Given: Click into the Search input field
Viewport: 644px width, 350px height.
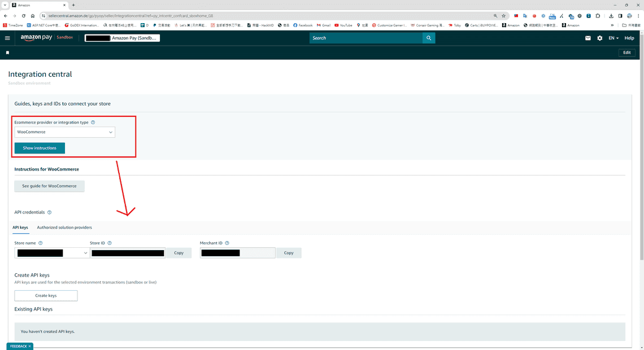Looking at the screenshot, I should [x=366, y=38].
